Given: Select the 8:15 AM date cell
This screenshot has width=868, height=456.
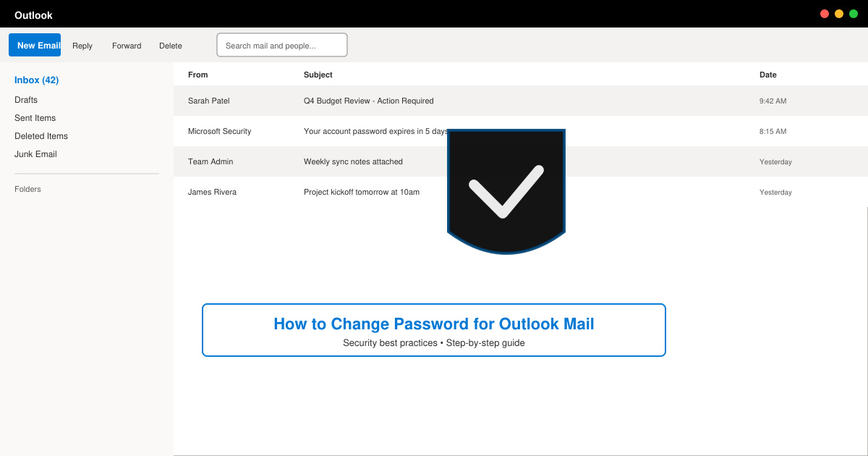Looking at the screenshot, I should click(773, 131).
